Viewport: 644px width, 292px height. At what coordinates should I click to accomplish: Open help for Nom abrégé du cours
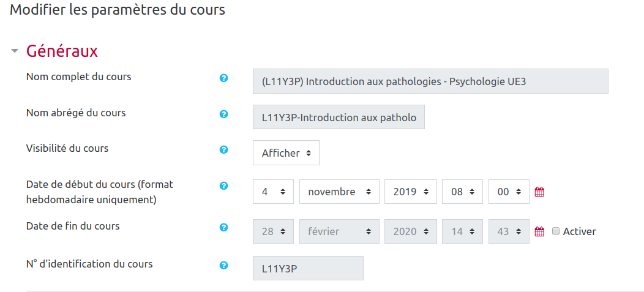click(x=224, y=114)
